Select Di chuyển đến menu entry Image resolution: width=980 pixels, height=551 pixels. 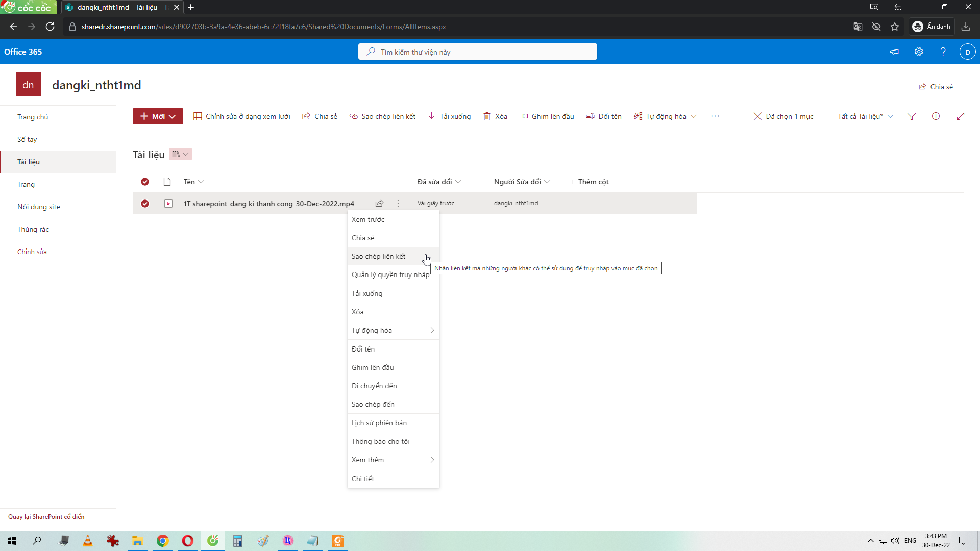click(x=393, y=386)
